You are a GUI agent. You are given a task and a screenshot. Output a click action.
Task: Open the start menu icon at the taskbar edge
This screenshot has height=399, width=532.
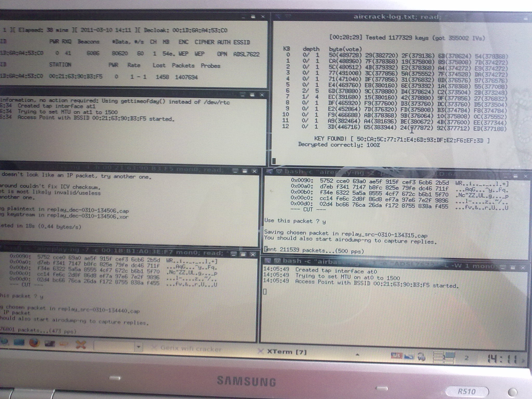[4, 341]
